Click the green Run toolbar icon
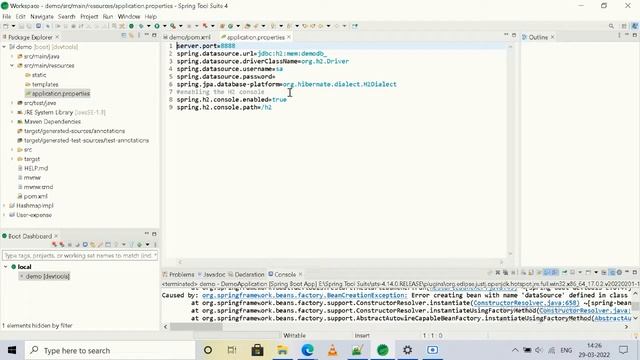Viewport: 640px width, 360px height. coord(157,26)
